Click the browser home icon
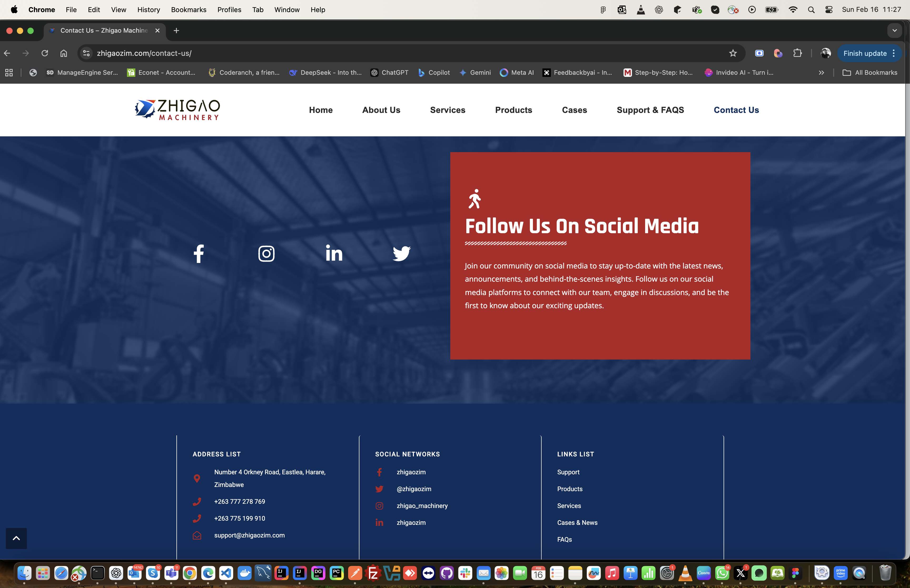The width and height of the screenshot is (910, 588). [x=63, y=53]
